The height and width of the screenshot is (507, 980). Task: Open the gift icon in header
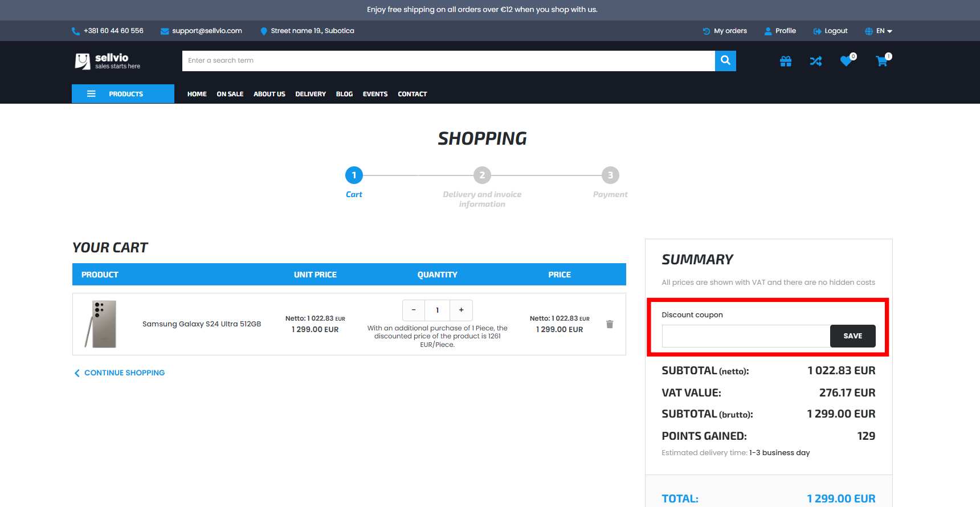(786, 61)
